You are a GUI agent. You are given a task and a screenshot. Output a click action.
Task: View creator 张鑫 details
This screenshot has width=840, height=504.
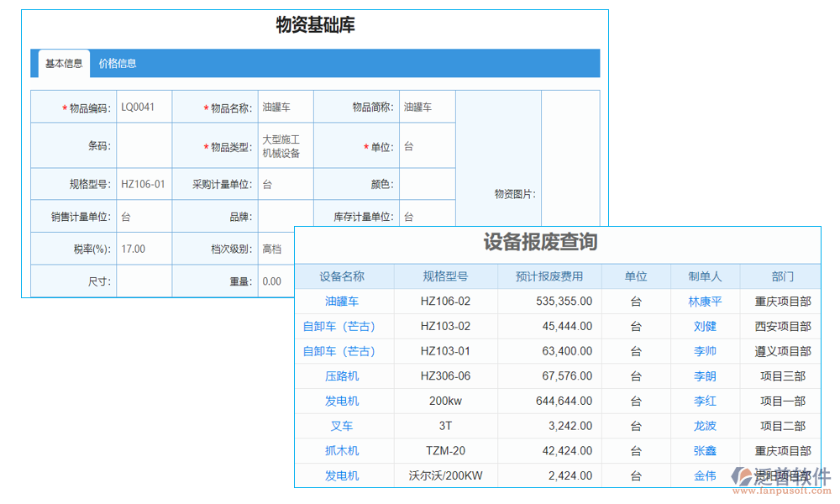705,451
